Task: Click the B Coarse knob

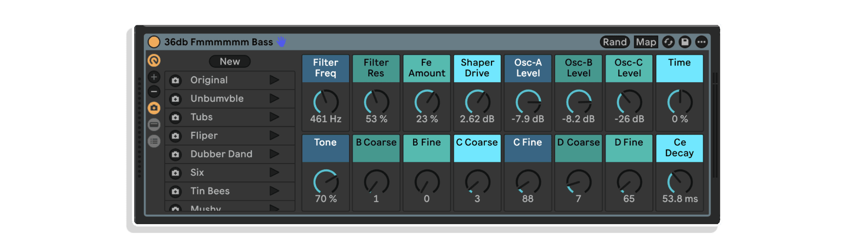Action: (377, 182)
